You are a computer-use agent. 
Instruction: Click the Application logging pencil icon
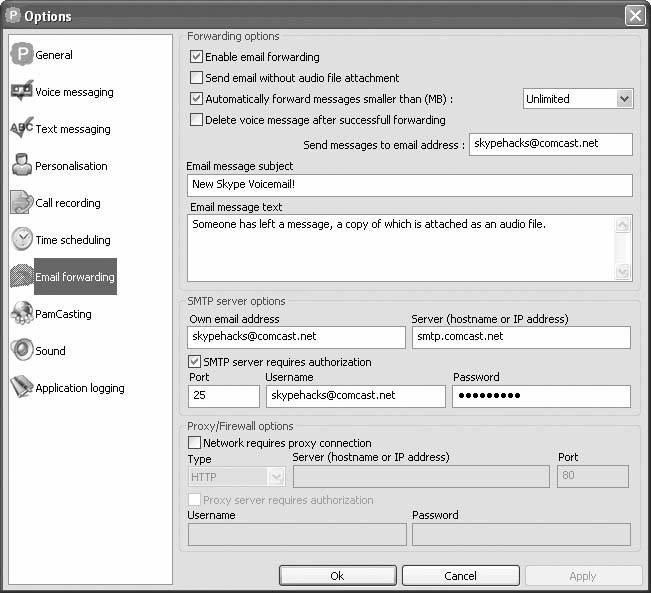click(x=21, y=388)
